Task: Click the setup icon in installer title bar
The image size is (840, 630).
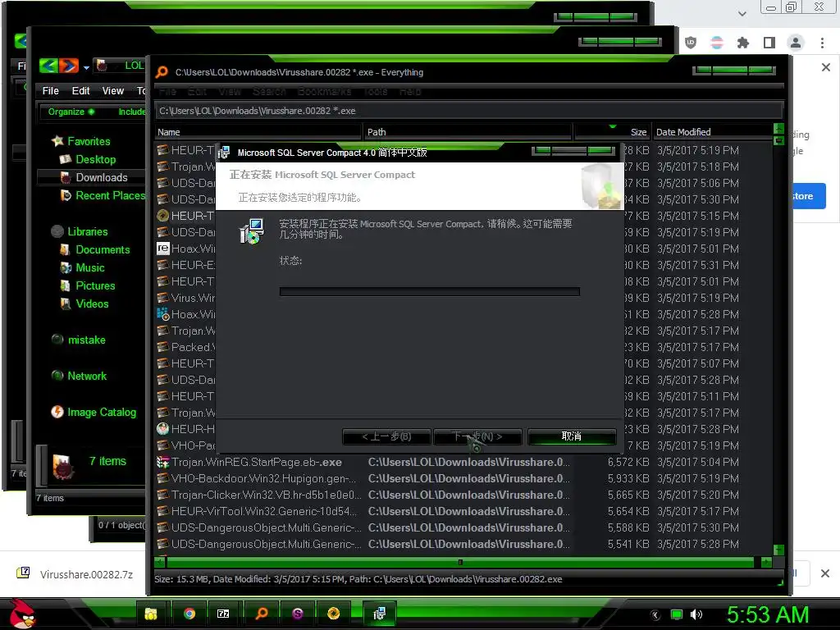Action: 225,152
